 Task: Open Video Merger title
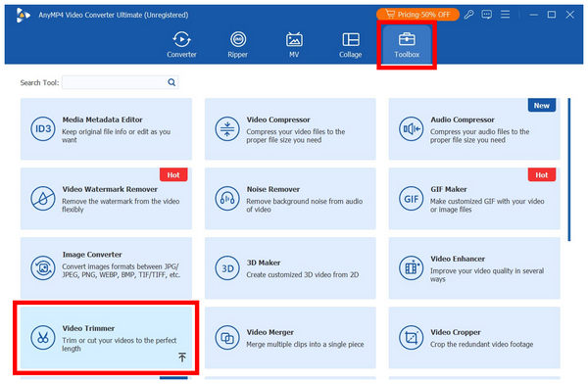[x=270, y=332]
